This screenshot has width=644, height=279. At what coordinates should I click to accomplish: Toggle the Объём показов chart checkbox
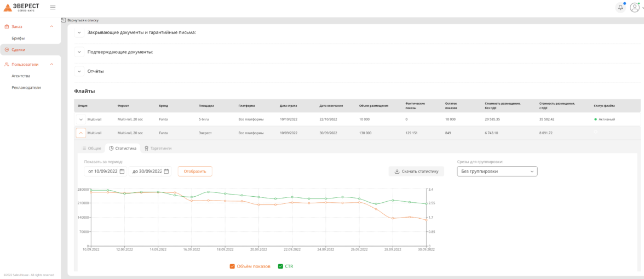point(232,266)
